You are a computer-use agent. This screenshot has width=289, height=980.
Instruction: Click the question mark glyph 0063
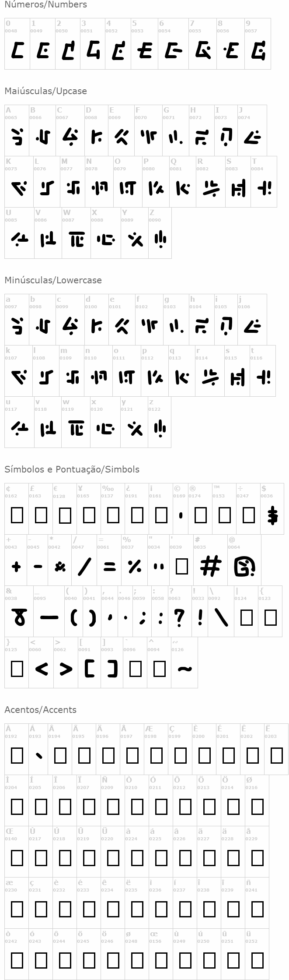179,611
